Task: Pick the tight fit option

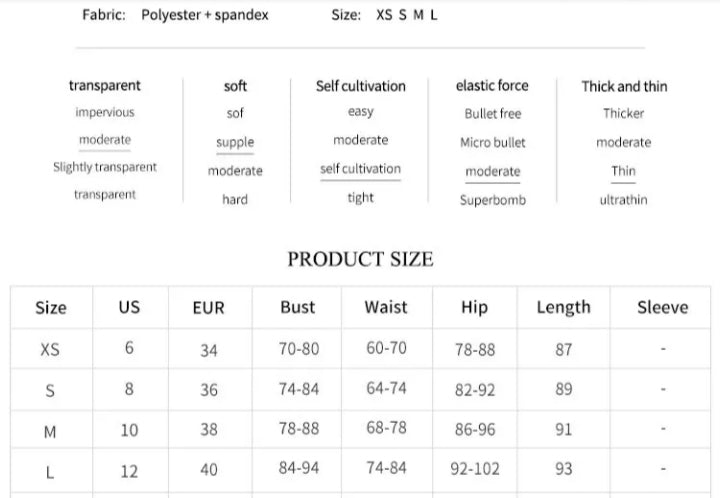Action: tap(361, 198)
